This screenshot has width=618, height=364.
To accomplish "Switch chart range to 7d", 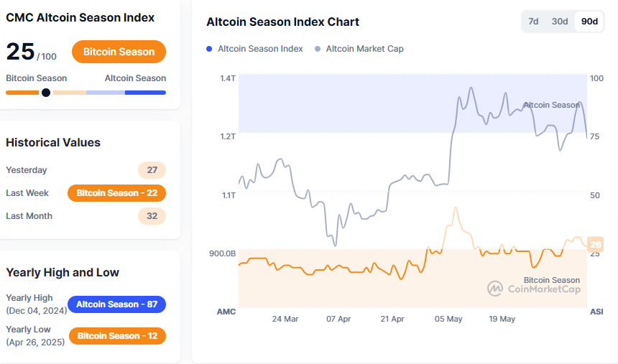I will pyautogui.click(x=533, y=22).
